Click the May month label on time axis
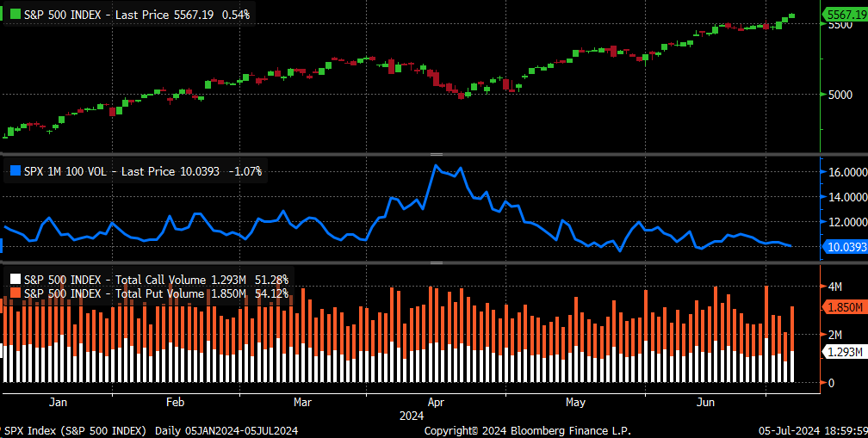Viewport: 868px width, 438px height. click(576, 402)
